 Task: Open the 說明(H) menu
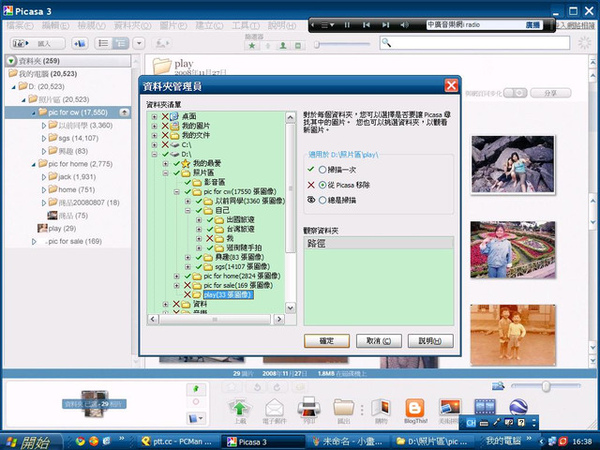(282, 26)
